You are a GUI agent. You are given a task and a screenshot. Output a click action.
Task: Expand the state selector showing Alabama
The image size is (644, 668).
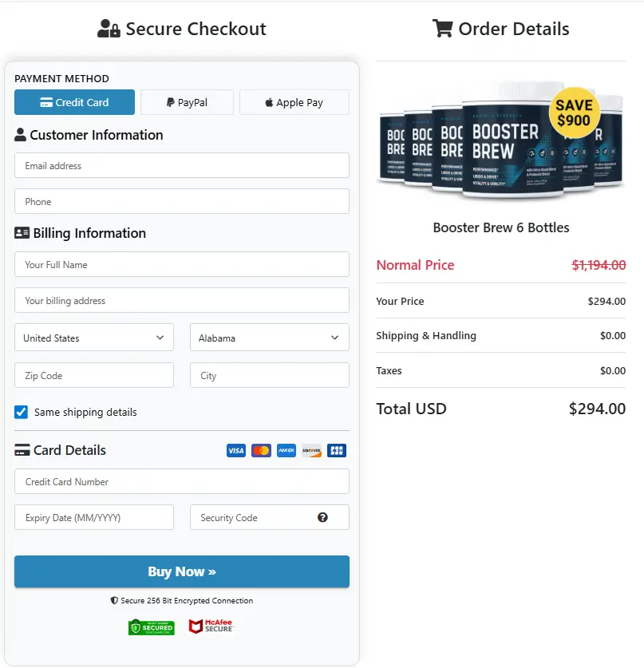pos(269,337)
